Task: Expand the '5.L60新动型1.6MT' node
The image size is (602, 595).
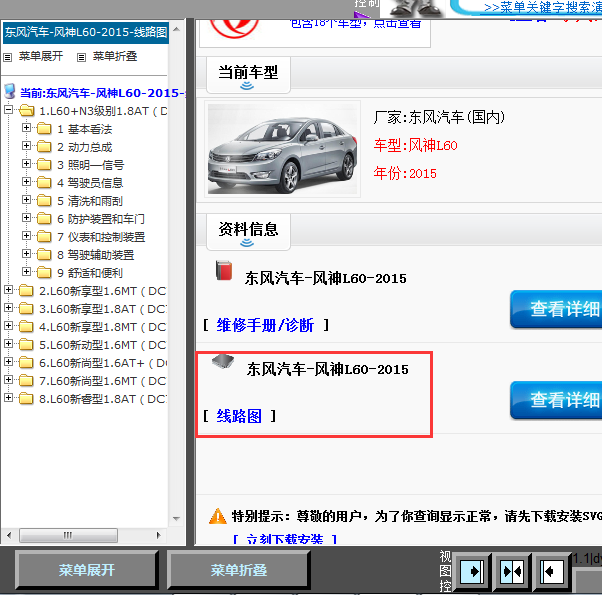Action: click(x=8, y=344)
